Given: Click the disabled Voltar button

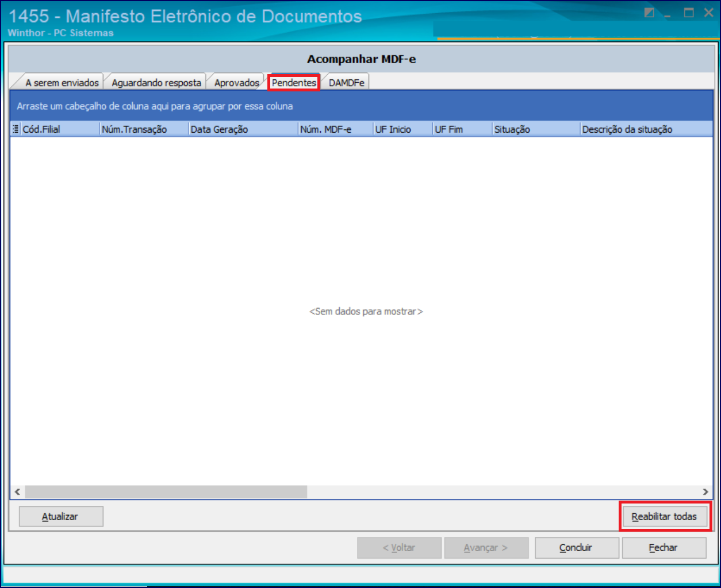Looking at the screenshot, I should pos(399,548).
